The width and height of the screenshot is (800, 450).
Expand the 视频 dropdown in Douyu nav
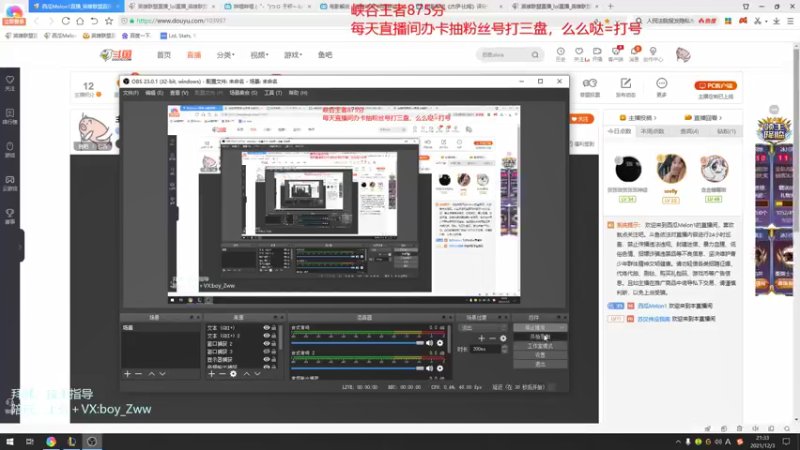click(259, 55)
